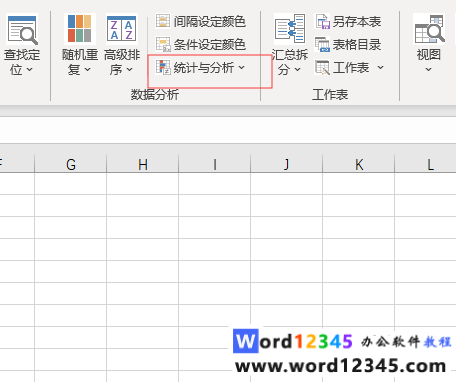
Task: Click the 条件设定颜色 icon
Action: click(x=163, y=44)
